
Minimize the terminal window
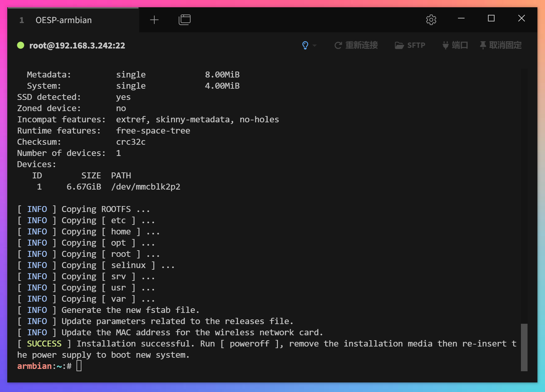(461, 18)
